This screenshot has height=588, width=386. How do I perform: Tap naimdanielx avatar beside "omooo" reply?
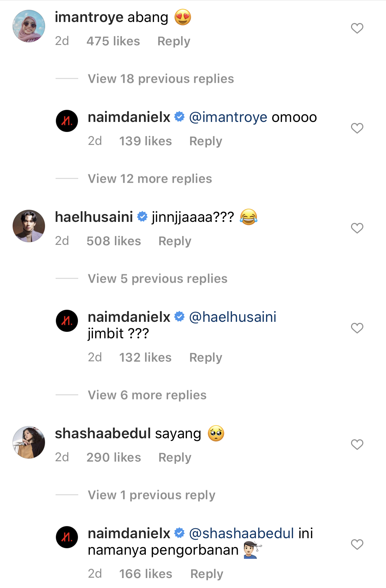[x=67, y=121]
